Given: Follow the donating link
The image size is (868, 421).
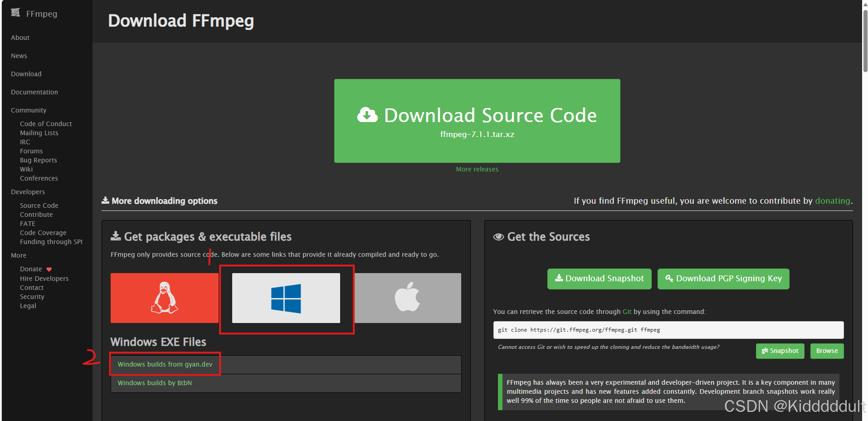Looking at the screenshot, I should [x=833, y=201].
